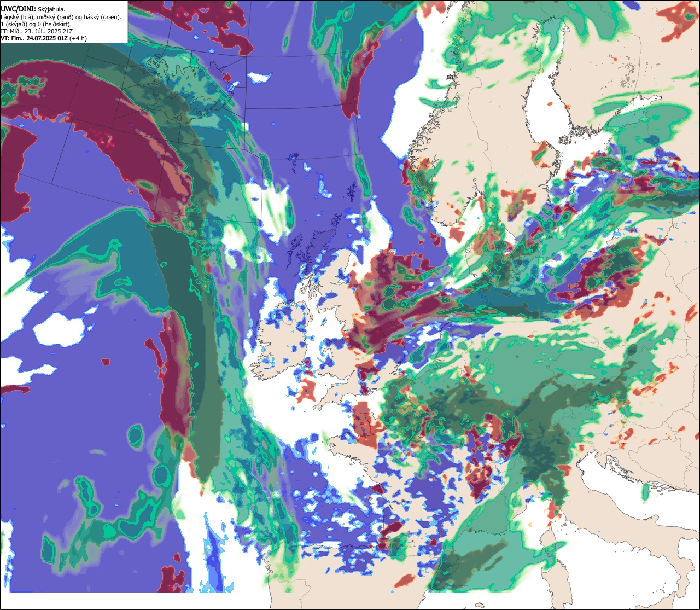Click the 'Lágský (blá), miðský (rauð)' legend line

[61, 16]
